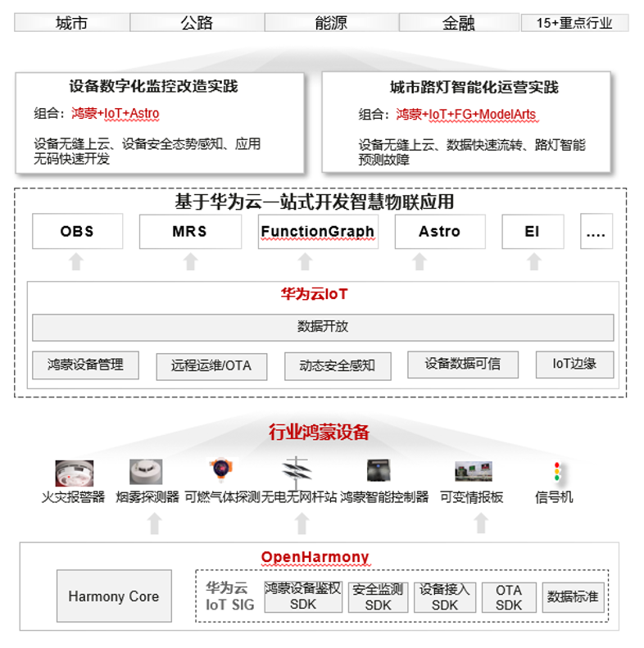This screenshot has width=644, height=648.
Task: Click the 可变情报板 message board image
Action: click(474, 472)
